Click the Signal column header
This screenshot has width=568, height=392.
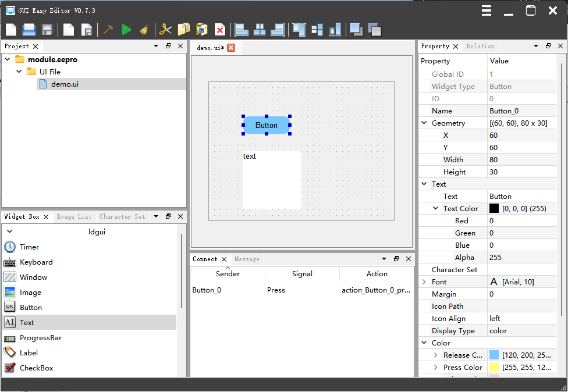pyautogui.click(x=302, y=273)
